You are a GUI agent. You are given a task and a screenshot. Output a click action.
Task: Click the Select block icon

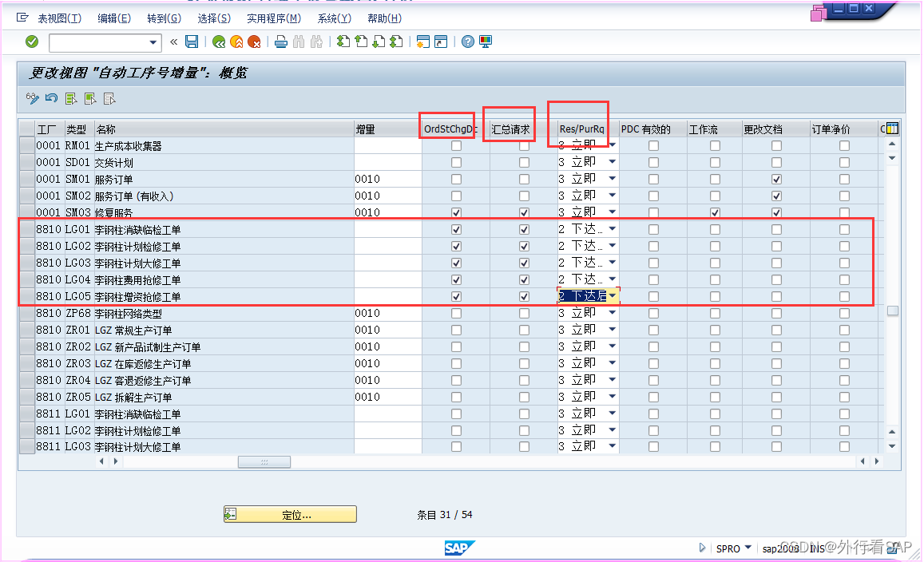coord(90,98)
